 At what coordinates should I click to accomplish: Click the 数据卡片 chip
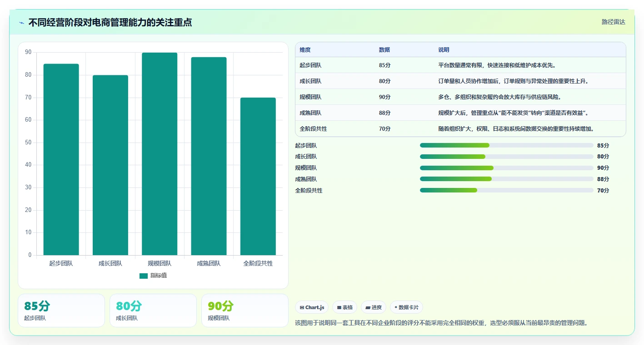click(x=406, y=307)
